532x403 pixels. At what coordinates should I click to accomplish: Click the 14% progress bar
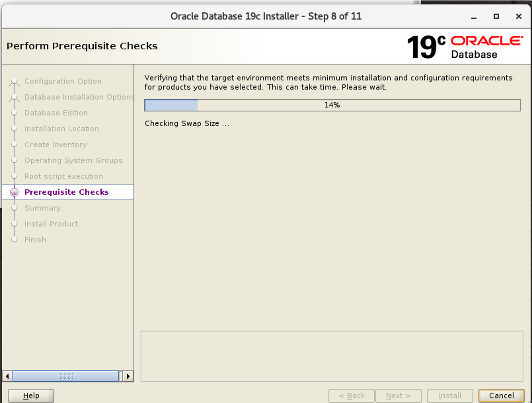(x=332, y=105)
